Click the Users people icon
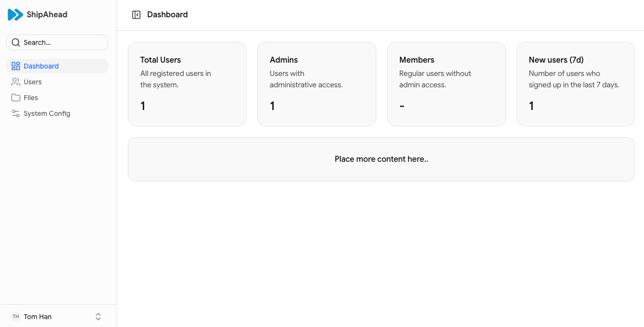Viewport: 644px width, 327px height. (16, 82)
